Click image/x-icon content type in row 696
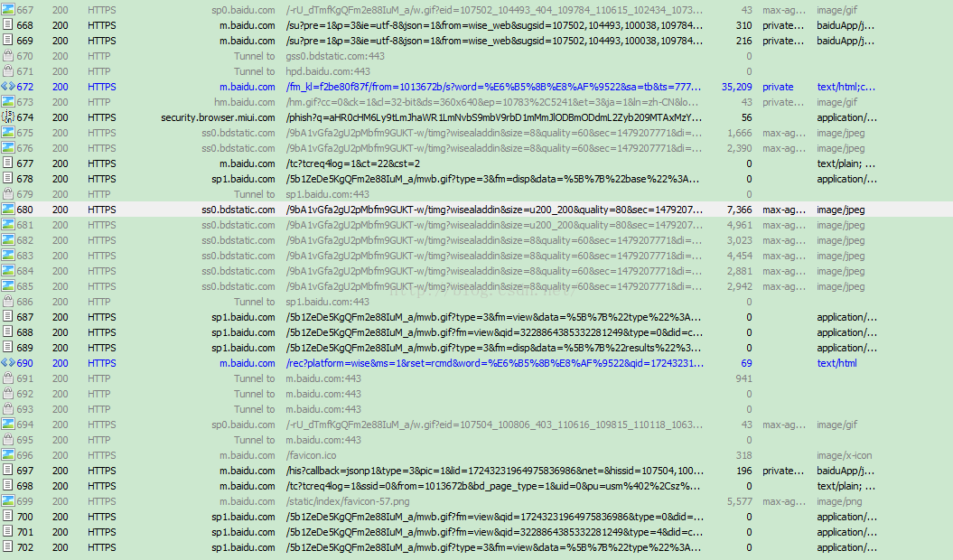Image resolution: width=953 pixels, height=560 pixels. (x=845, y=455)
